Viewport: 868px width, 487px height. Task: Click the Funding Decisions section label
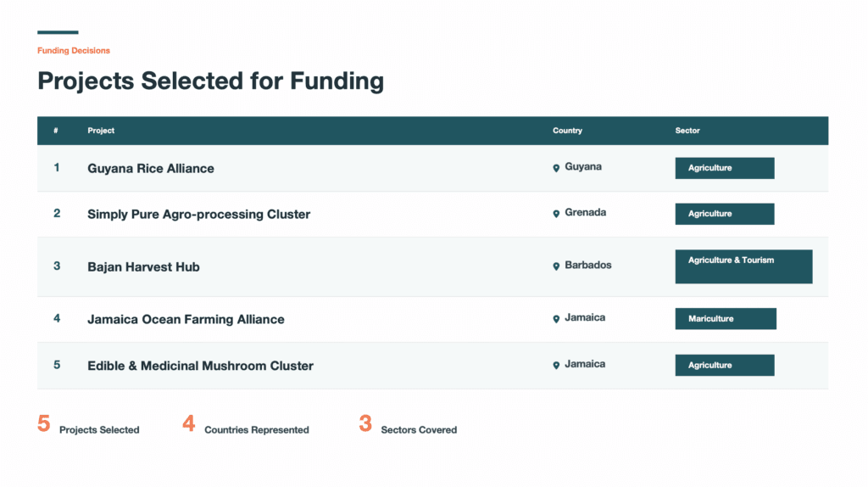[x=74, y=51]
